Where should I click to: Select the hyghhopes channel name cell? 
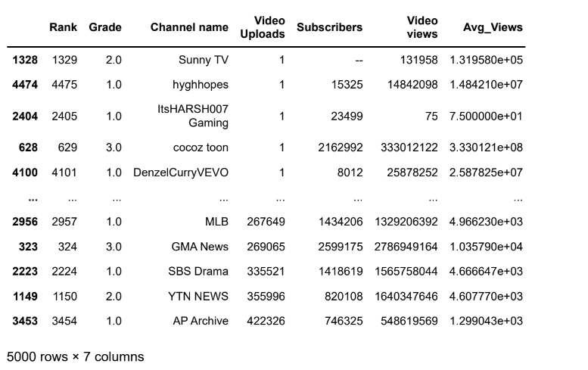(x=201, y=85)
